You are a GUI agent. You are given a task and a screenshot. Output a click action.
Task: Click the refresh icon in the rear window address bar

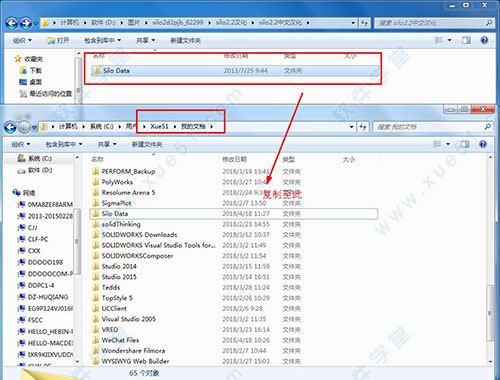364,23
